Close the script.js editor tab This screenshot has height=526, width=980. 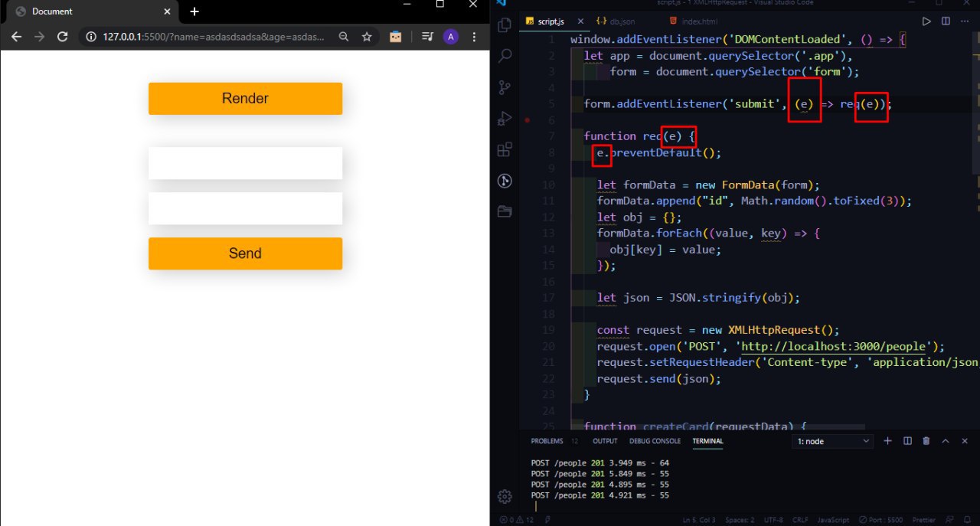point(580,21)
